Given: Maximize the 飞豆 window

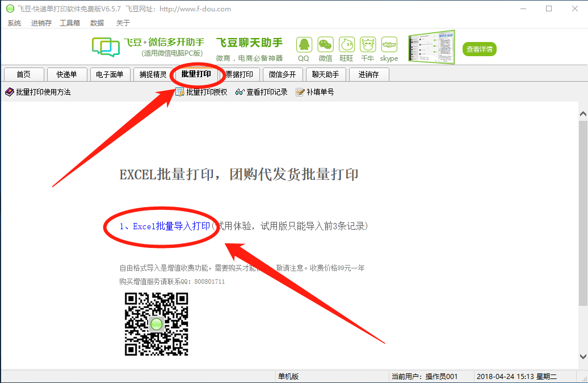Looking at the screenshot, I should (549, 9).
